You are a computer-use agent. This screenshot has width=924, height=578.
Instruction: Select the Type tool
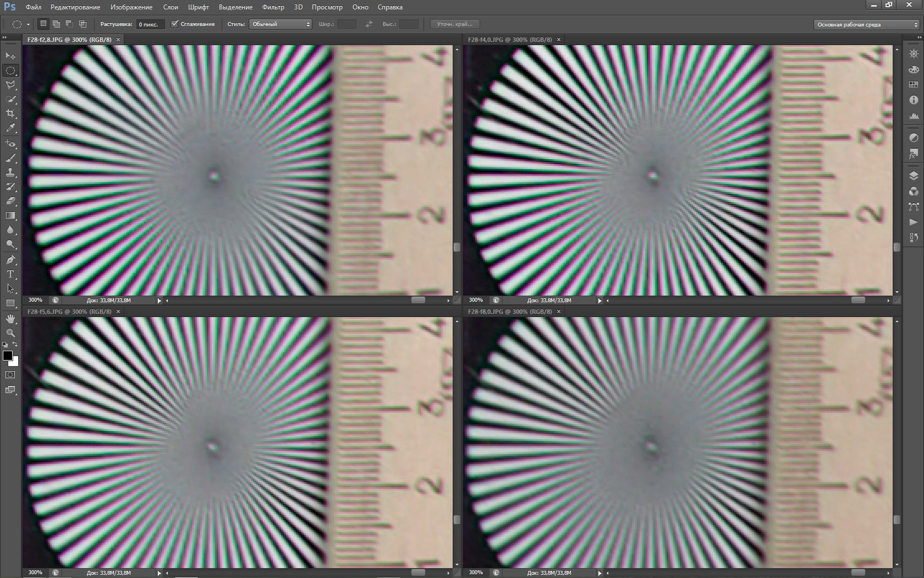10,274
